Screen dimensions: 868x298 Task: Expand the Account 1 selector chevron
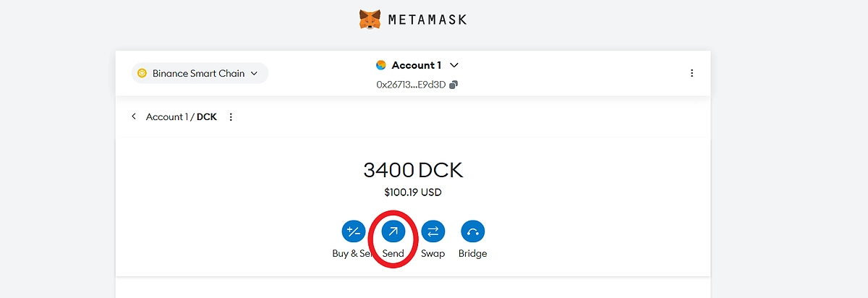pyautogui.click(x=454, y=65)
